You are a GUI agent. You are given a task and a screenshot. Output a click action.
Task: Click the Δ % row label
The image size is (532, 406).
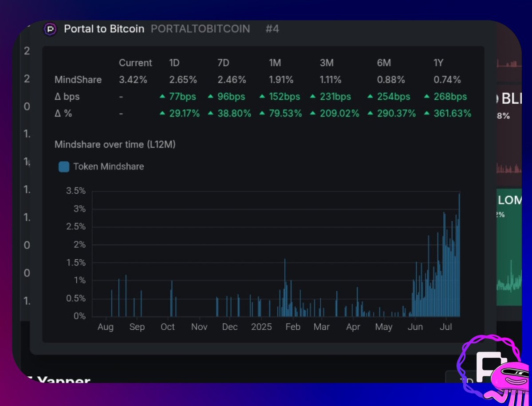coord(63,113)
